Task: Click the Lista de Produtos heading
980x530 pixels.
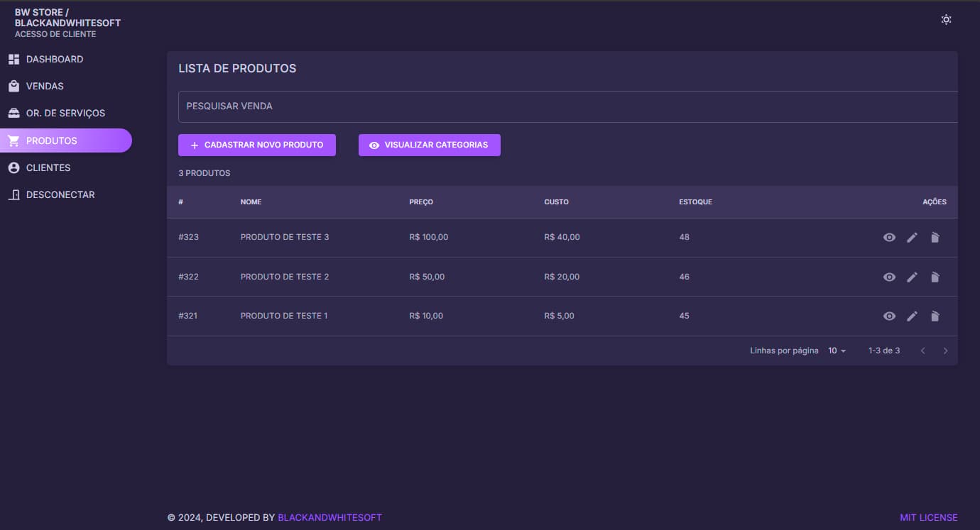Action: [x=237, y=69]
